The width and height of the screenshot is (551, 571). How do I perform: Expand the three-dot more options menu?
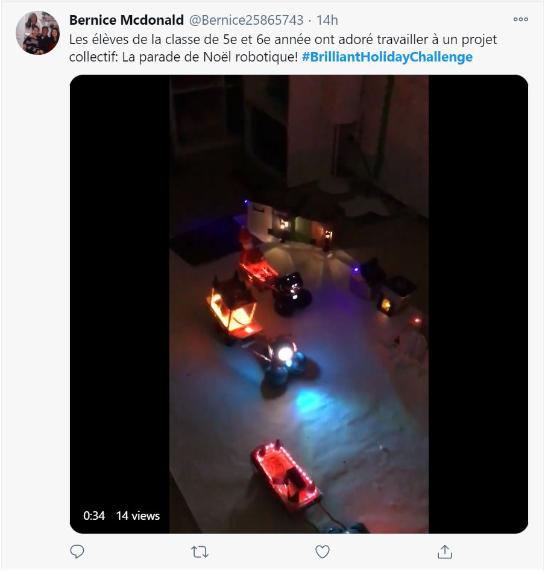pos(520,19)
